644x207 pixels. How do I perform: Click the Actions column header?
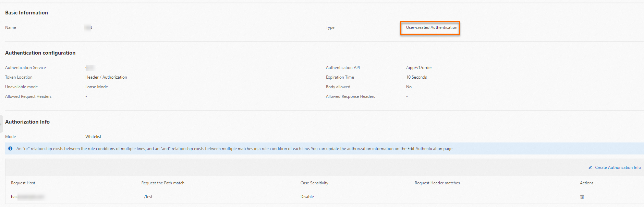(x=586, y=183)
